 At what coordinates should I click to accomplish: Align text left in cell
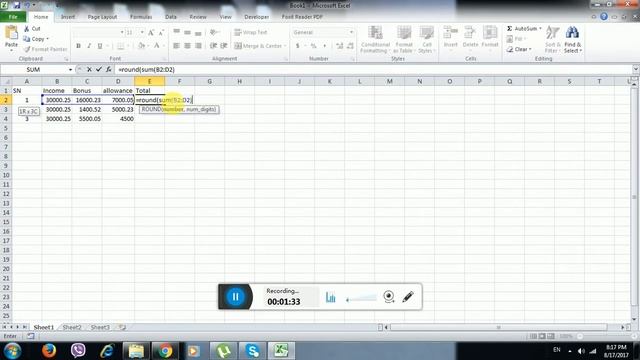click(x=176, y=46)
